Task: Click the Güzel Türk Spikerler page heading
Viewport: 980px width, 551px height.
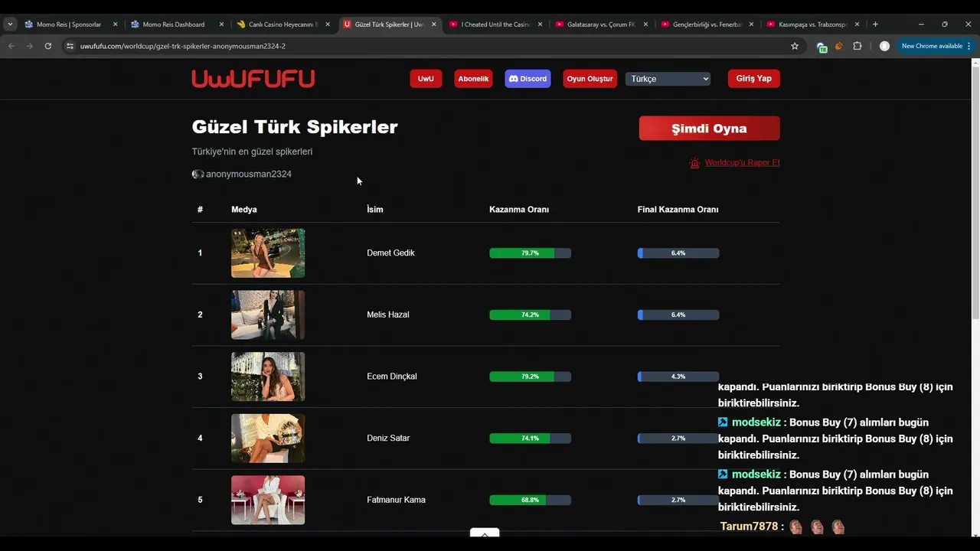Action: click(x=295, y=127)
